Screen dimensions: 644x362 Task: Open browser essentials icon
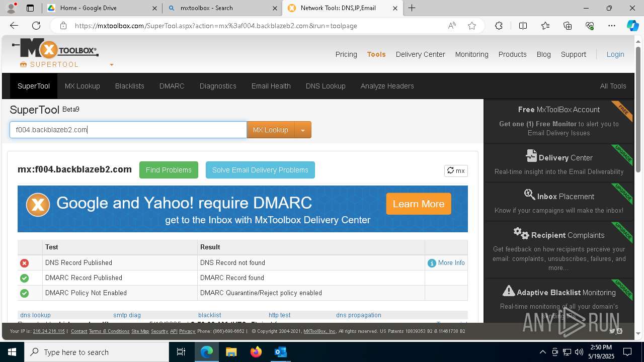(590, 26)
